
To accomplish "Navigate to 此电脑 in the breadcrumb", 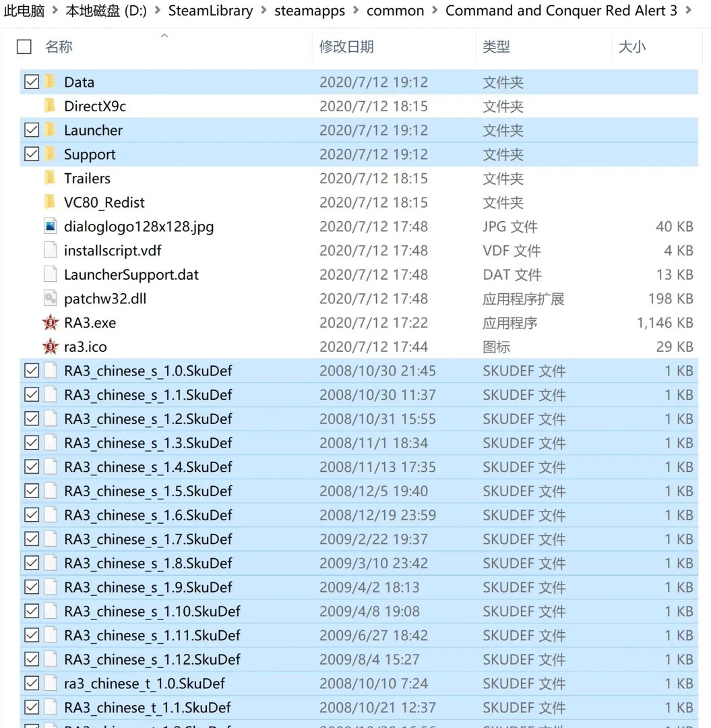I will coord(23,11).
